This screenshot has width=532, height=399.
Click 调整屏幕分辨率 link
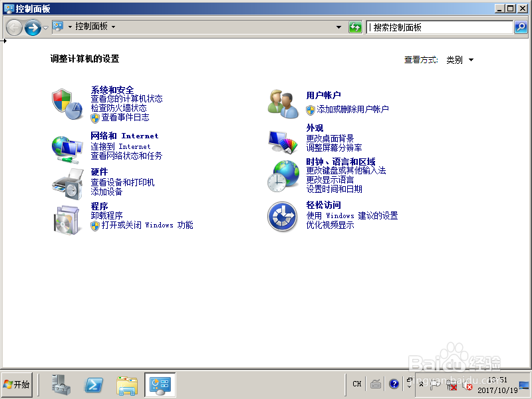point(334,148)
